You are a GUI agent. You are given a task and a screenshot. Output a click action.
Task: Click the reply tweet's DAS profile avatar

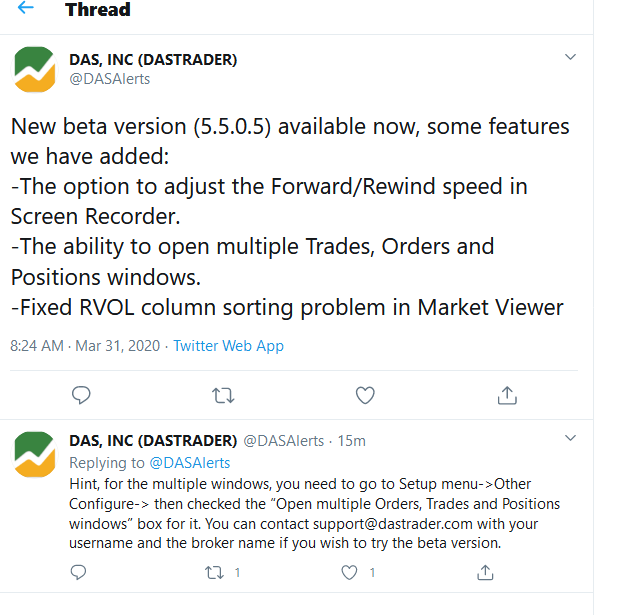(x=35, y=453)
